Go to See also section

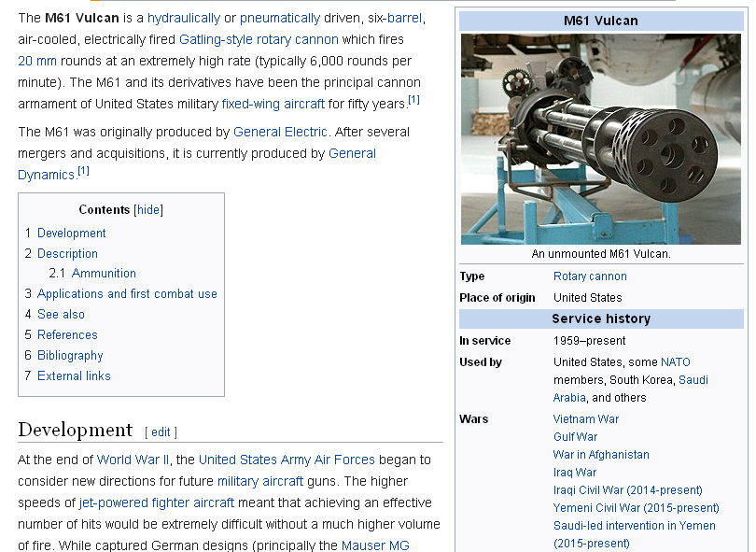coord(61,314)
